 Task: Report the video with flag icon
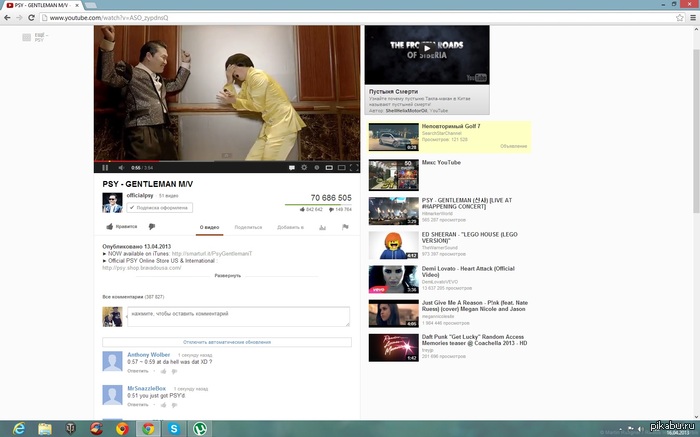click(x=345, y=227)
